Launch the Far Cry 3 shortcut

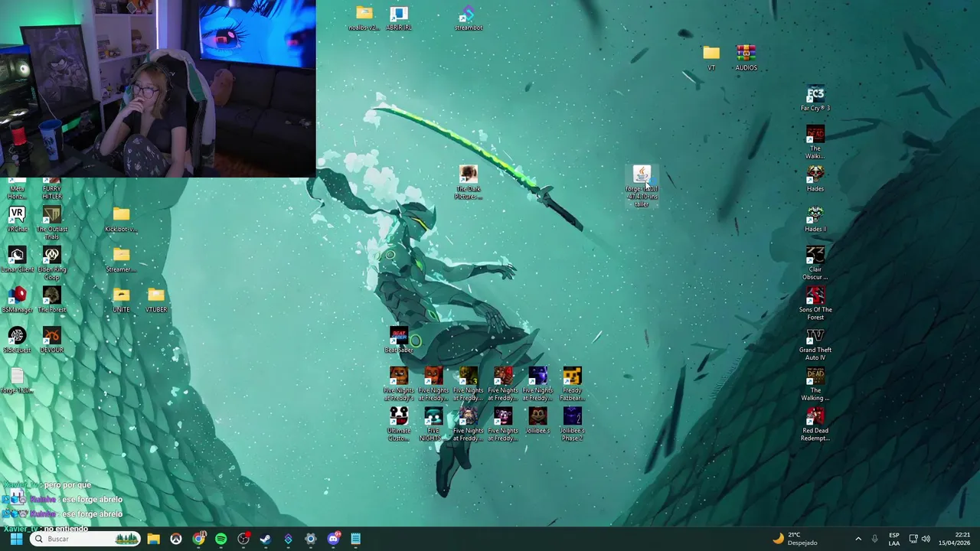pyautogui.click(x=815, y=98)
